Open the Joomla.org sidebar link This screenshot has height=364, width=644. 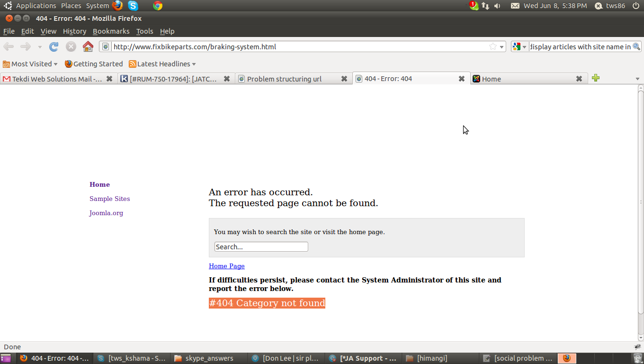pyautogui.click(x=106, y=213)
